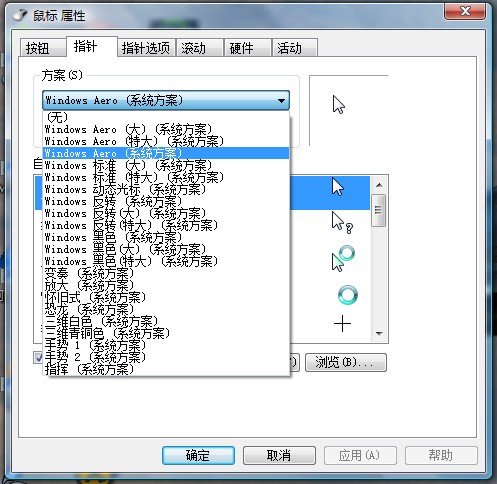The width and height of the screenshot is (497, 484).
Task: Select the Working in Background cursor
Action: click(x=343, y=259)
